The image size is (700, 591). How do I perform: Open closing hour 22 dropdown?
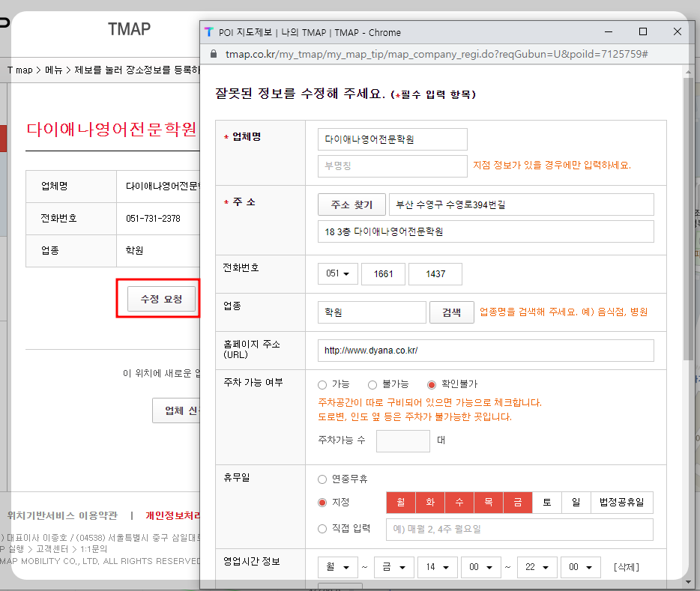537,567
